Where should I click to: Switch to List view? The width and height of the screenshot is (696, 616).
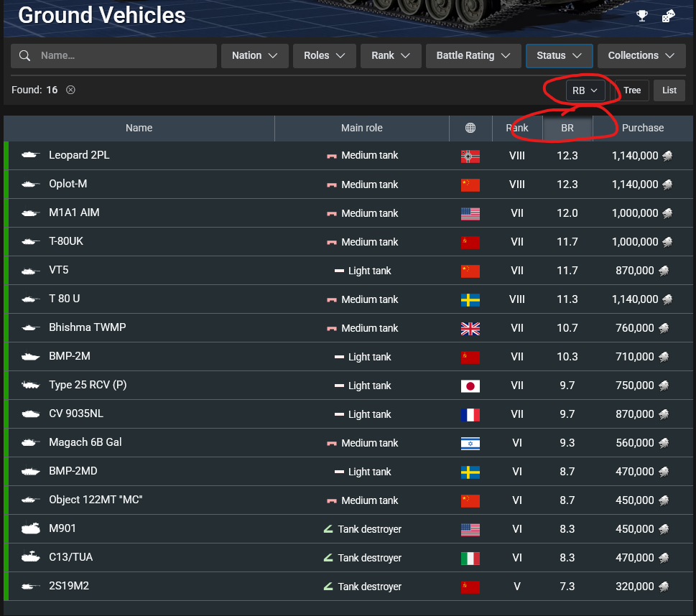coord(669,90)
